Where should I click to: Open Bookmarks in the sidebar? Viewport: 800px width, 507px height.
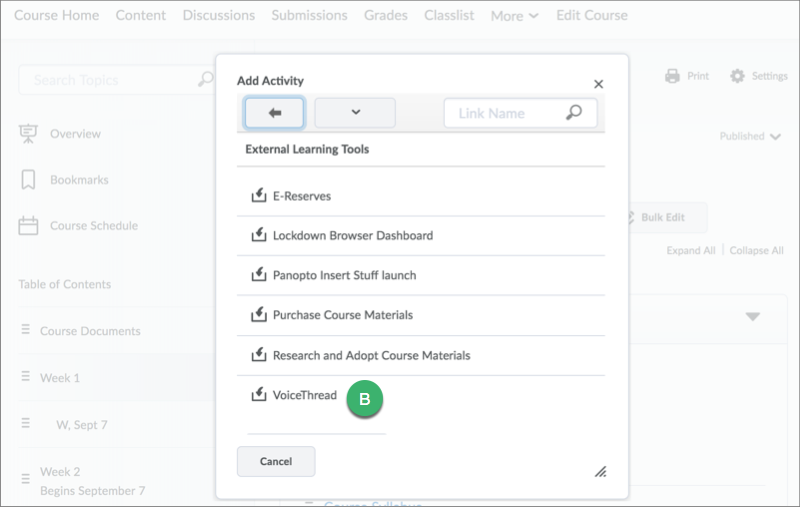(x=79, y=180)
